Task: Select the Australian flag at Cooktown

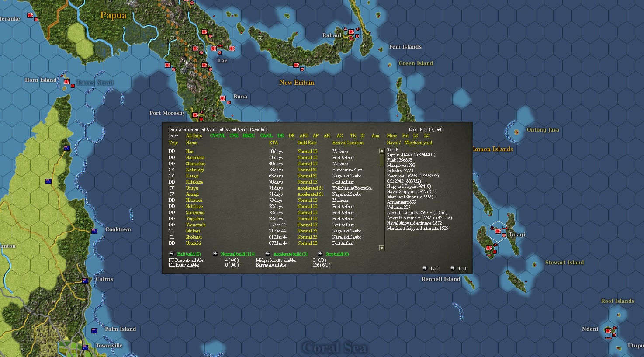Action: [94, 231]
